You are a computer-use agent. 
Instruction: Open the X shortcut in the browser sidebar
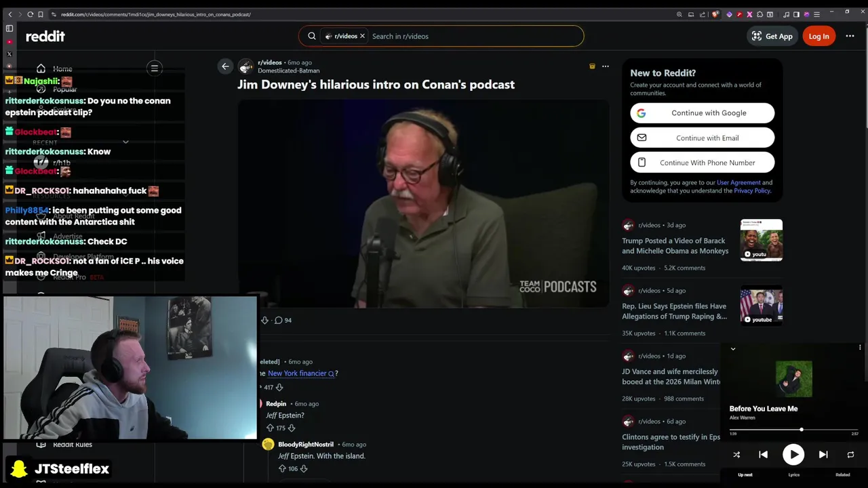point(9,54)
